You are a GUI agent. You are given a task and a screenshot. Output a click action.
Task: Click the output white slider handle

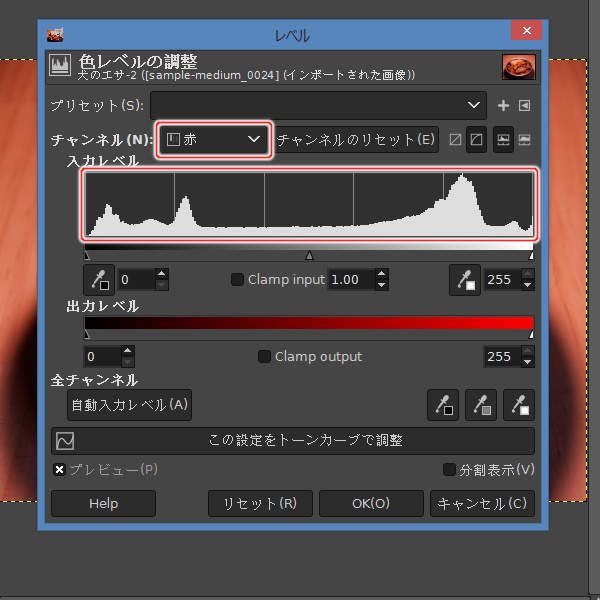531,335
